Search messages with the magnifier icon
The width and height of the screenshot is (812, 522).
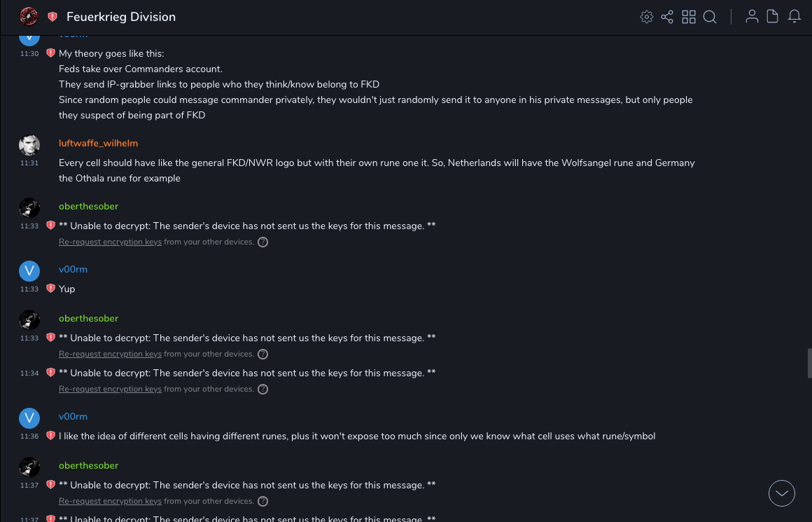coord(710,17)
